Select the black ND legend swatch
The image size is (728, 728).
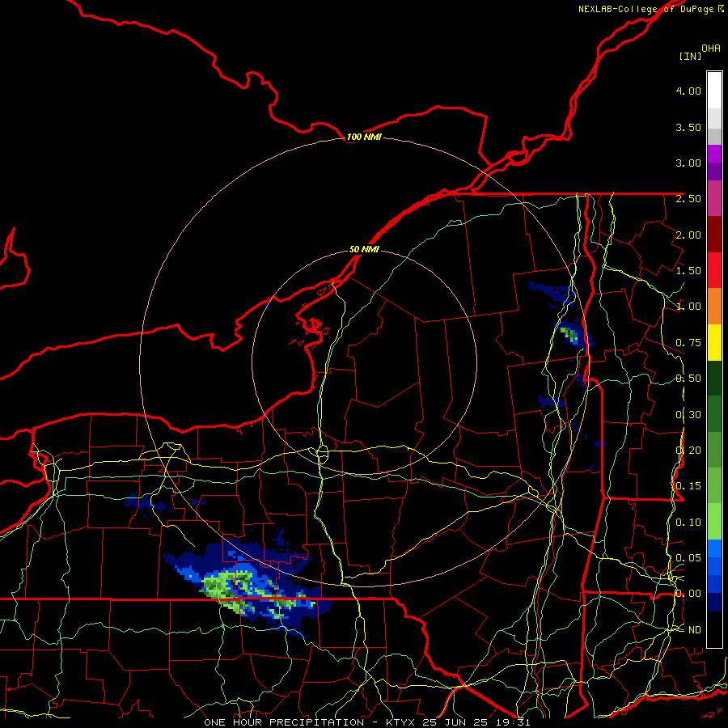click(x=714, y=629)
